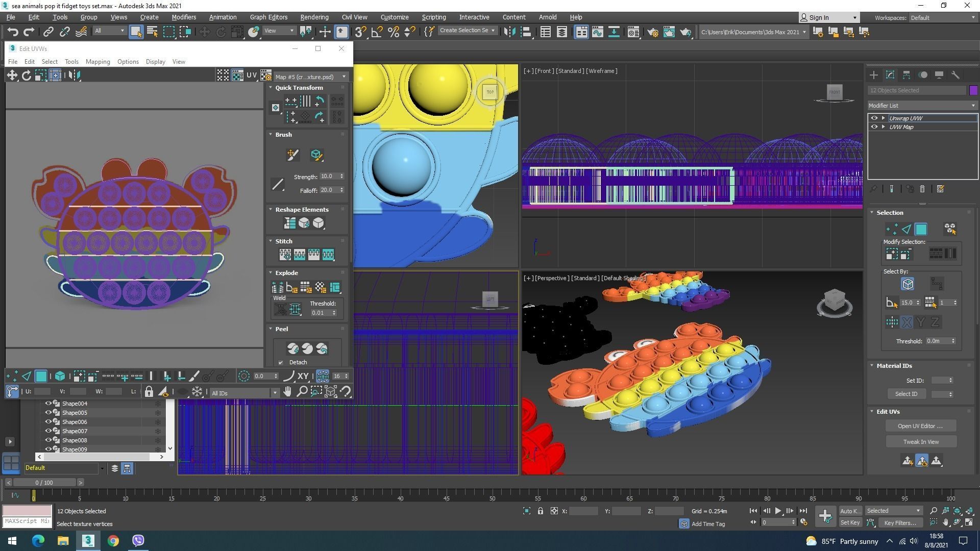The image size is (980, 551).
Task: Click the purple object color swatch
Action: tap(973, 90)
